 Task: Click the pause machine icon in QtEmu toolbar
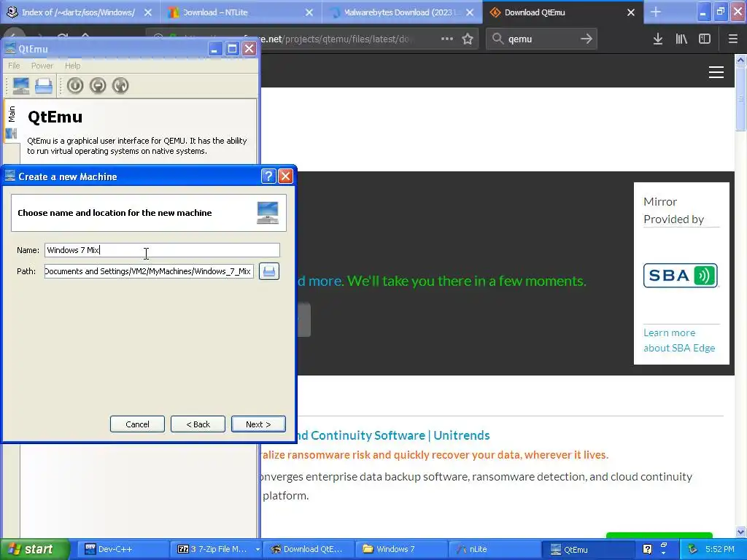pos(98,85)
